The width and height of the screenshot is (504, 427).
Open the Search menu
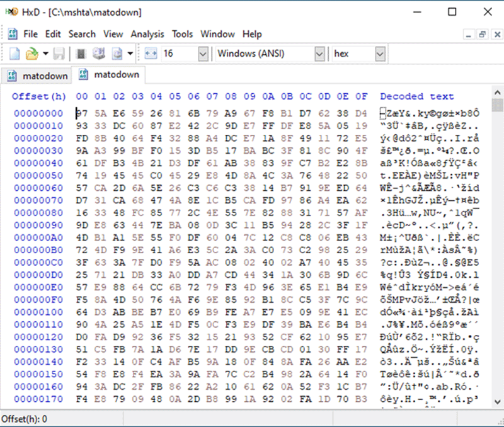(82, 34)
